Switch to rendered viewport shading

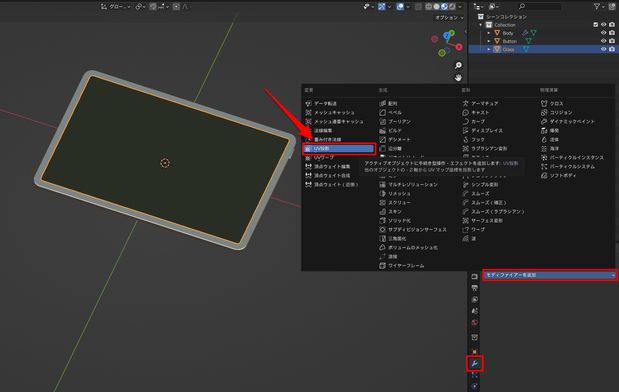[452, 7]
